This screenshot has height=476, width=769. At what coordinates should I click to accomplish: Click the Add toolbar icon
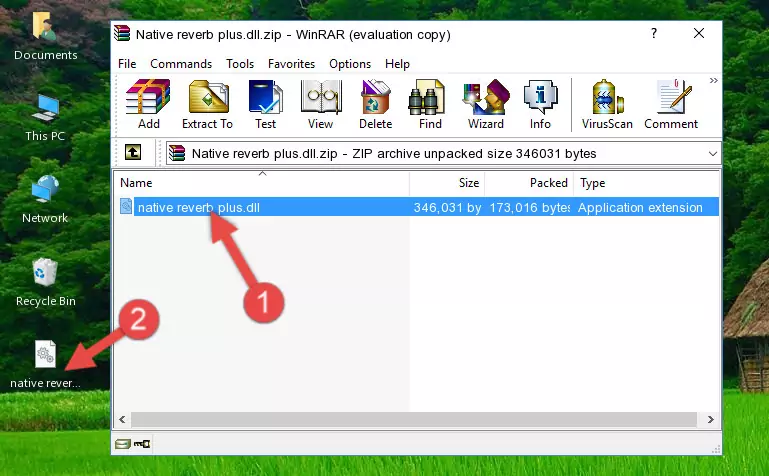pyautogui.click(x=148, y=104)
